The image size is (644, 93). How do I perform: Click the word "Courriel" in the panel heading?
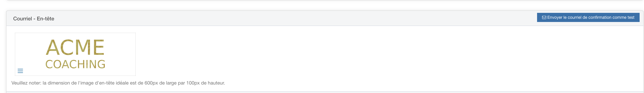22,19
